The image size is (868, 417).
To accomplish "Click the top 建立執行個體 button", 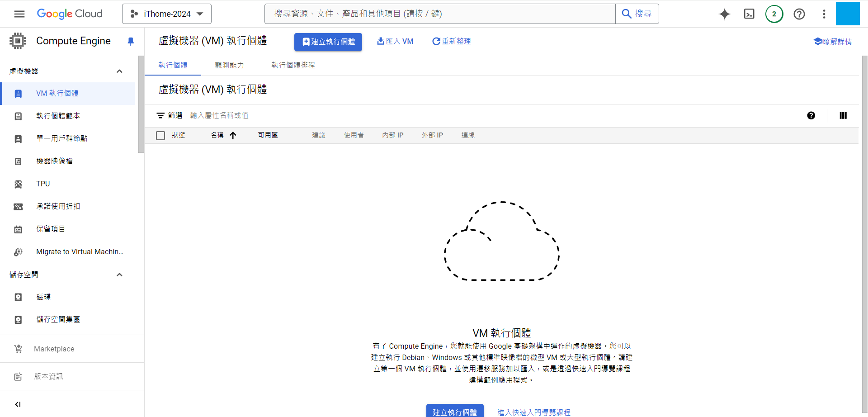I will pos(328,42).
